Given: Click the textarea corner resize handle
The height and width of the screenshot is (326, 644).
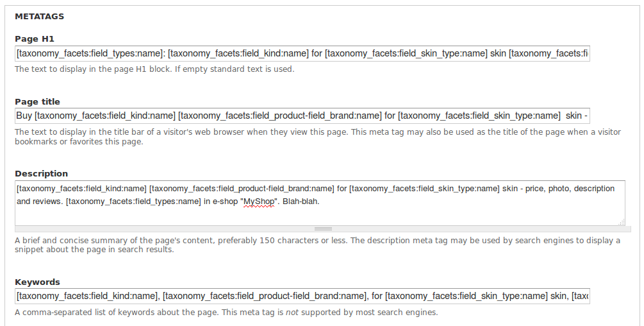Looking at the screenshot, I should pyautogui.click(x=622, y=222).
